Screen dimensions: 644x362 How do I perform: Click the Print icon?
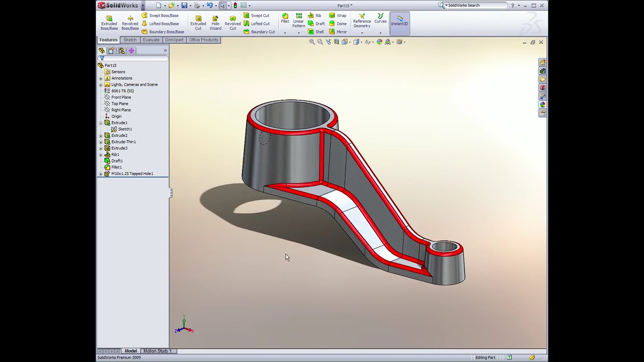[x=197, y=6]
